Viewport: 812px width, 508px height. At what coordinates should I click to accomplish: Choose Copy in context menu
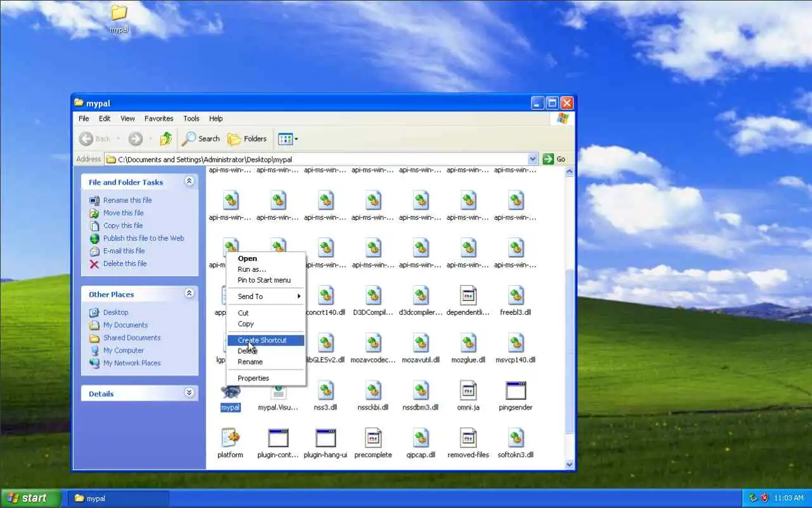point(266,324)
